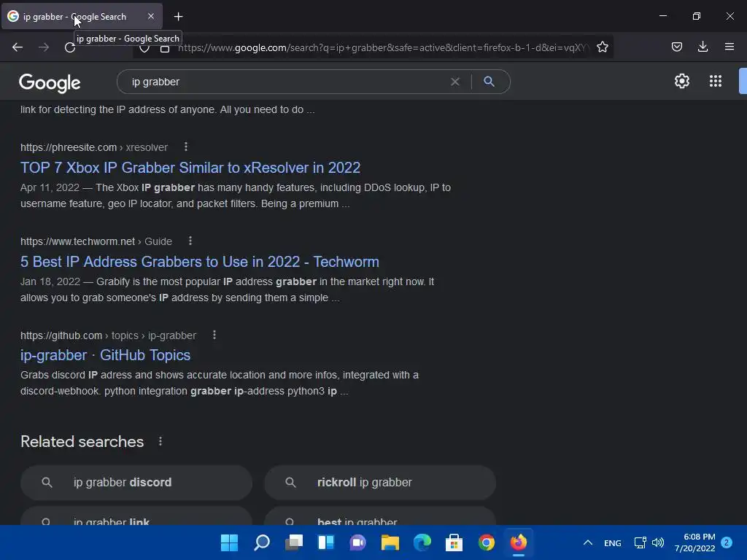Click the https://phreesite.com › xresolver URL text
This screenshot has height=560, width=747.
pyautogui.click(x=94, y=147)
